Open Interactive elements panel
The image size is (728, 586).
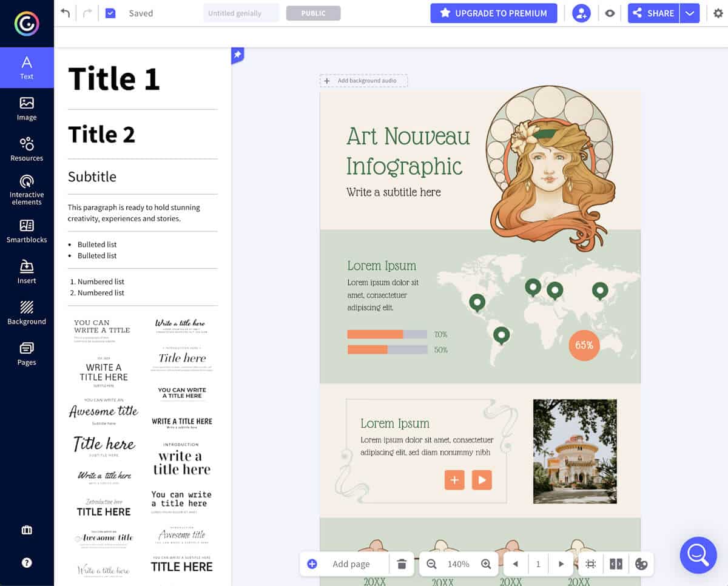tap(27, 190)
